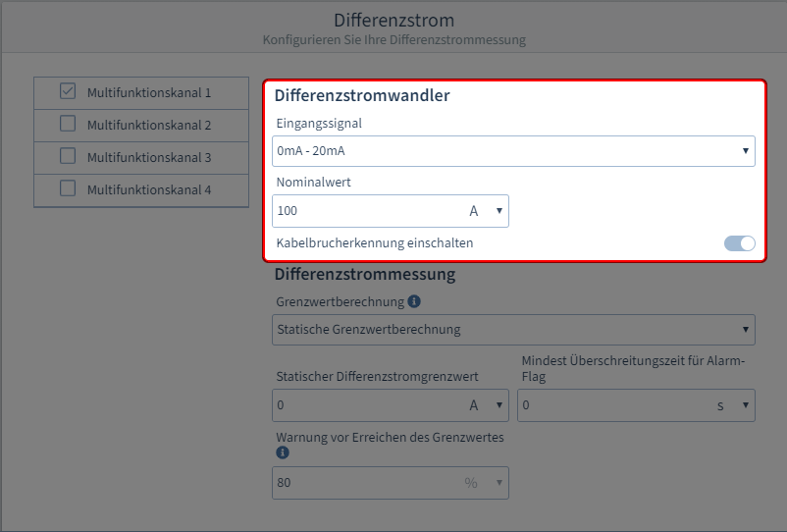Toggle Kabelbrucherkennung einschalten switch
The image size is (787, 532).
pyautogui.click(x=739, y=243)
